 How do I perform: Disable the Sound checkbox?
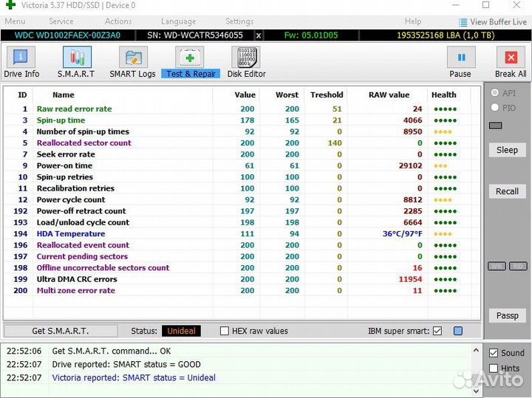point(494,353)
